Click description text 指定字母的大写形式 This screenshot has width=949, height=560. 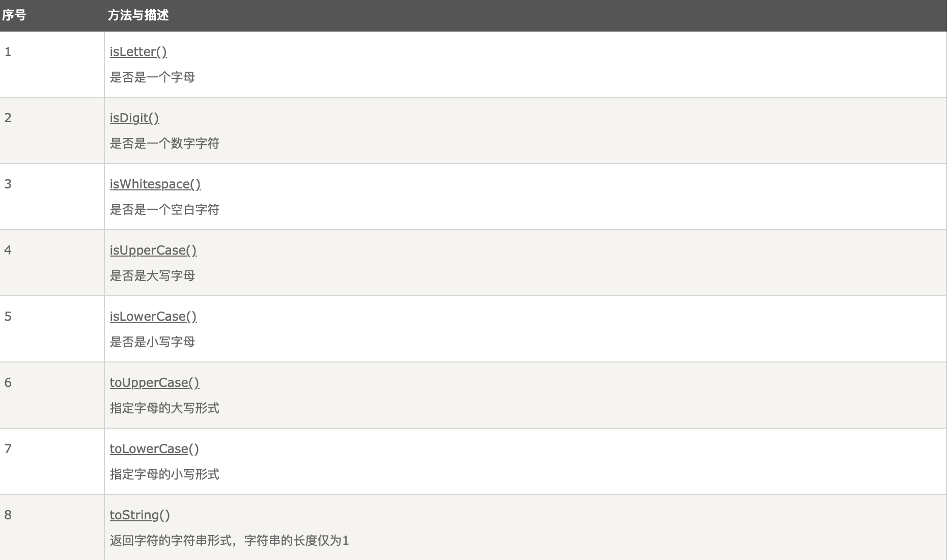[164, 408]
